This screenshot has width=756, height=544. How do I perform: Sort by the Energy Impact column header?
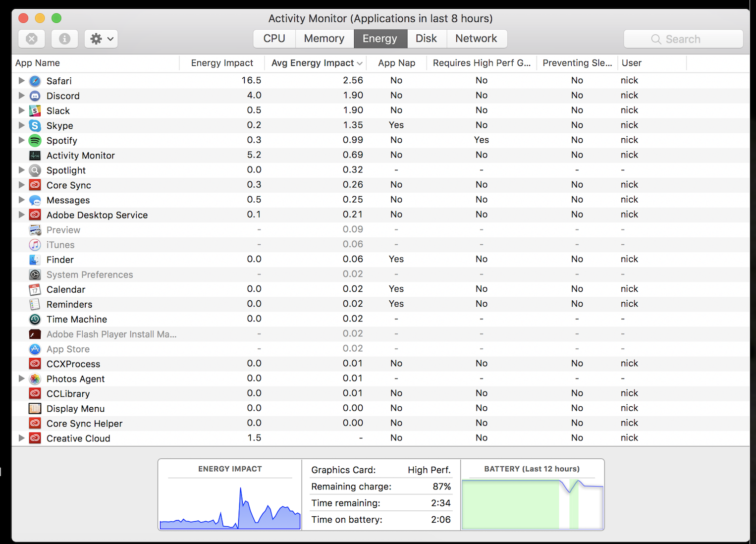pos(222,63)
